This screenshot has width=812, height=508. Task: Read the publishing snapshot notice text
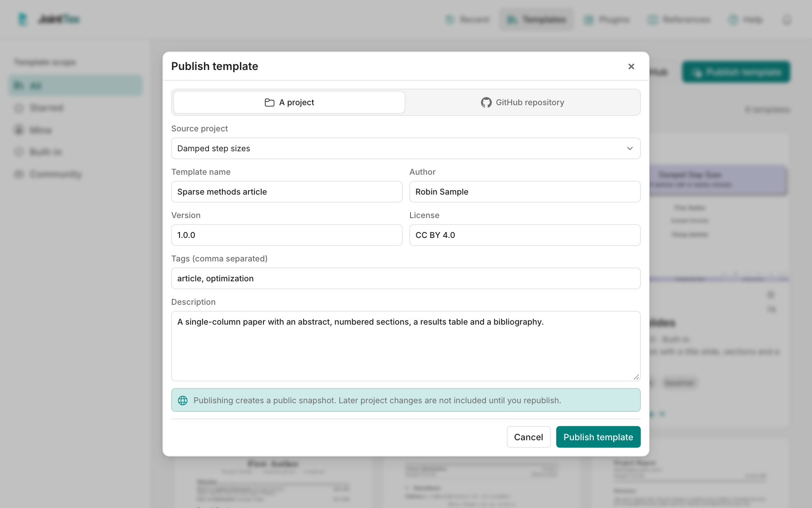click(377, 401)
